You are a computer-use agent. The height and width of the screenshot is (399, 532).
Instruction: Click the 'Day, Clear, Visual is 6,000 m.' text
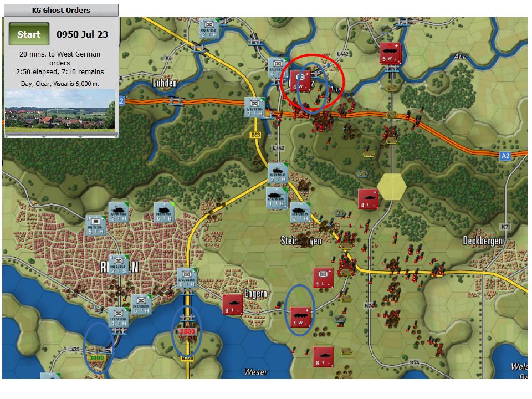60,84
